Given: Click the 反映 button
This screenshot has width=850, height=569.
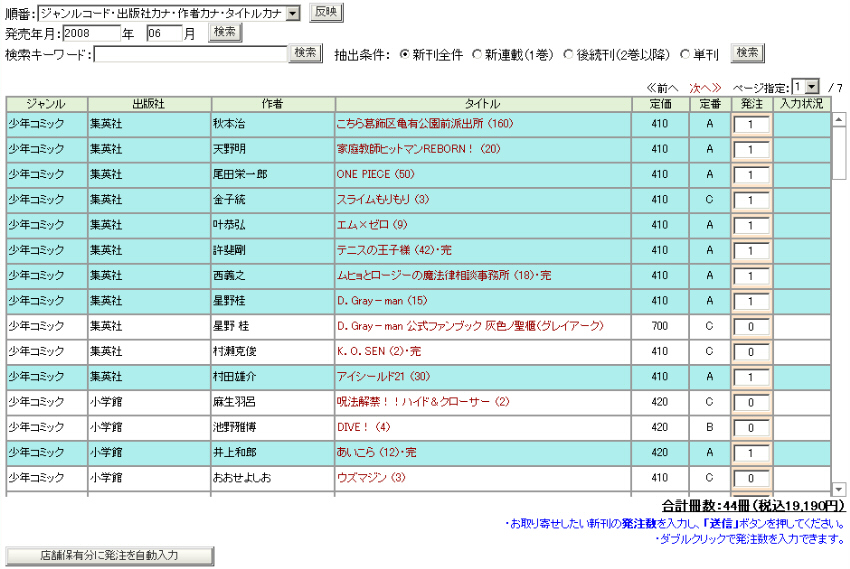Looking at the screenshot, I should click(324, 12).
